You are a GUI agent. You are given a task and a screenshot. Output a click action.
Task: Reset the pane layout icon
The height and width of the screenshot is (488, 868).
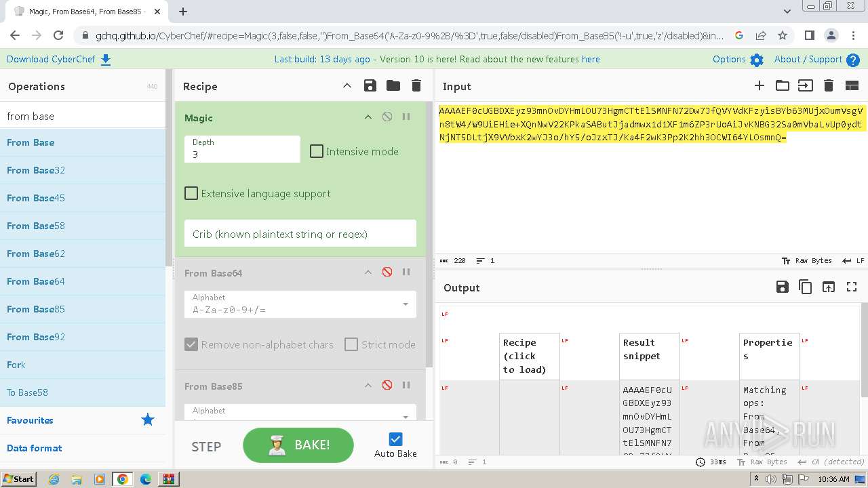[852, 85]
